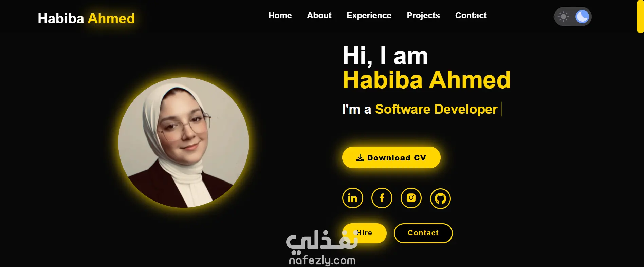
Task: Open the Facebook social icon
Action: click(382, 198)
